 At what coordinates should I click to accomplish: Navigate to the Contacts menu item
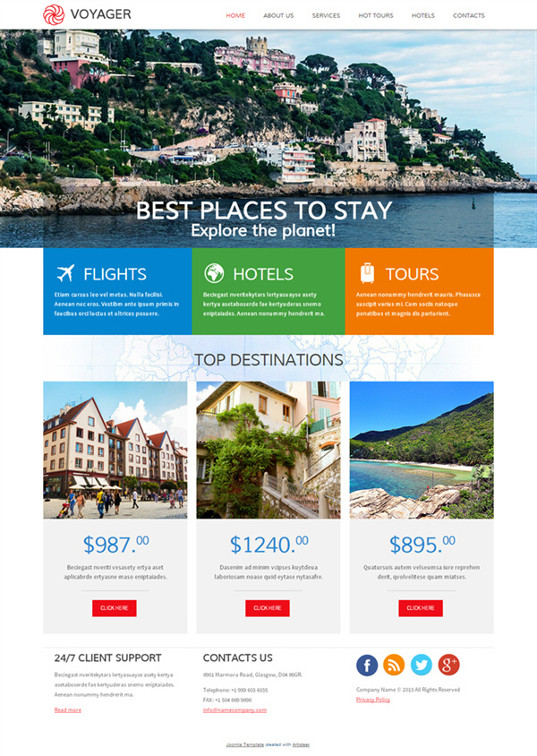coord(469,15)
